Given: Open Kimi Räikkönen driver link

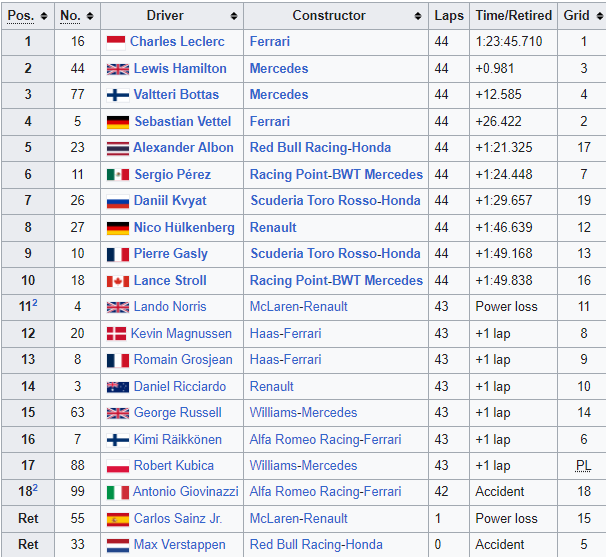Looking at the screenshot, I should pyautogui.click(x=178, y=439).
